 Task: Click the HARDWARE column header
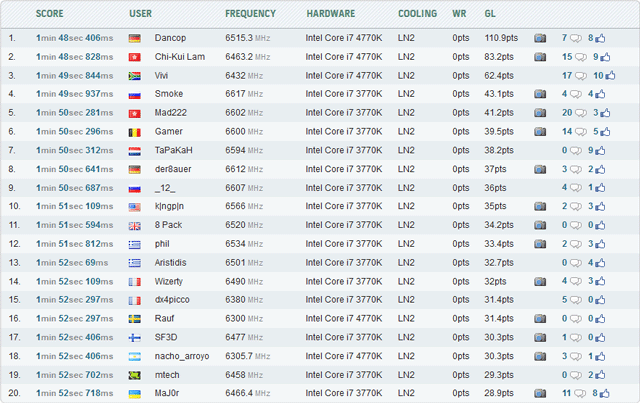[x=330, y=14]
